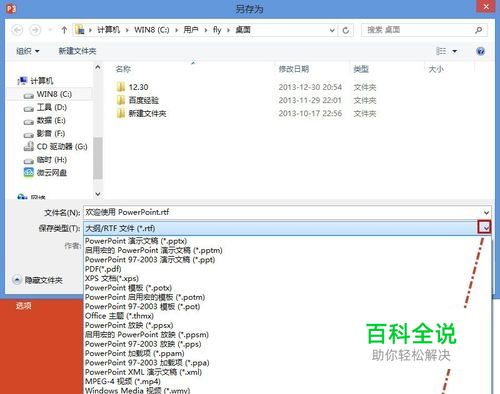
Task: Open view options dropdown arrow
Action: click(454, 51)
